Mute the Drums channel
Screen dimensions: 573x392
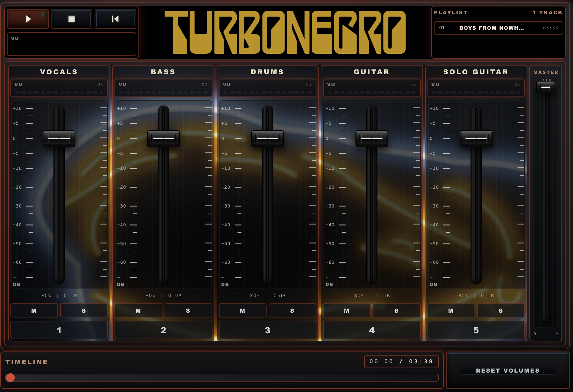coord(242,311)
